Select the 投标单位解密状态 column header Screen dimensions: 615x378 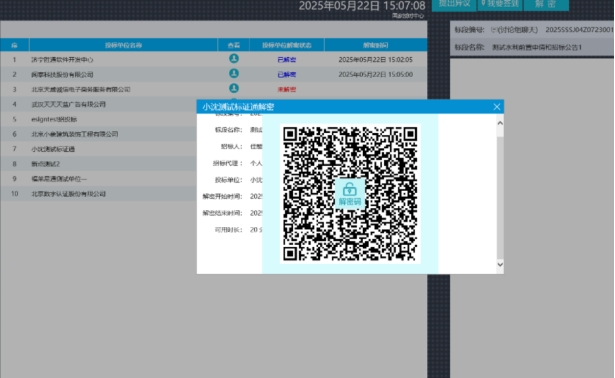click(287, 45)
